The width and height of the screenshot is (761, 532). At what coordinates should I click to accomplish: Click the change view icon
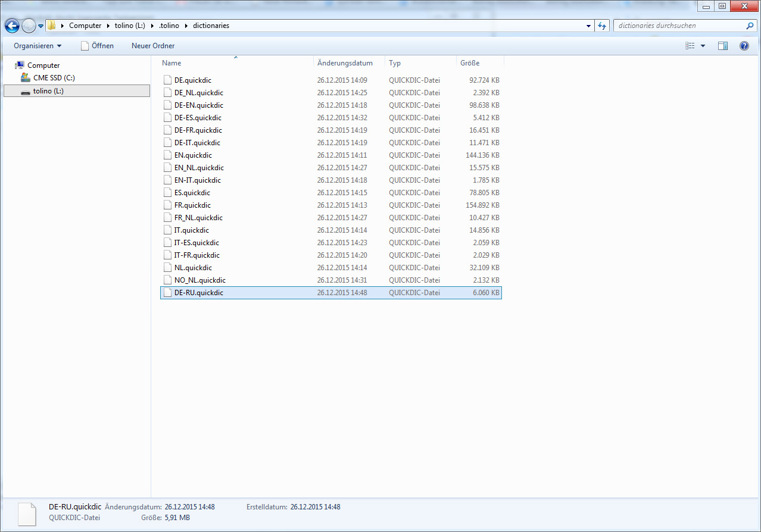690,46
